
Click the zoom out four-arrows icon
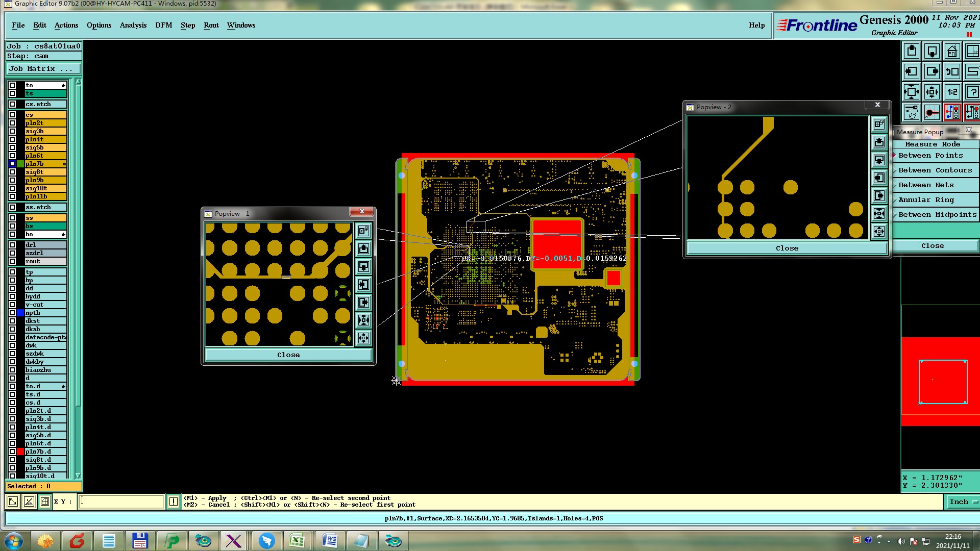932,92
